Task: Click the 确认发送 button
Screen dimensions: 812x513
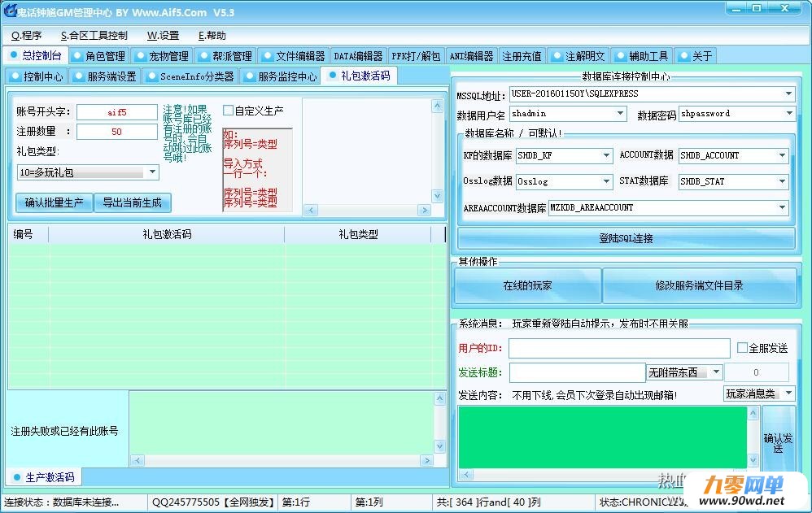Action: 779,443
